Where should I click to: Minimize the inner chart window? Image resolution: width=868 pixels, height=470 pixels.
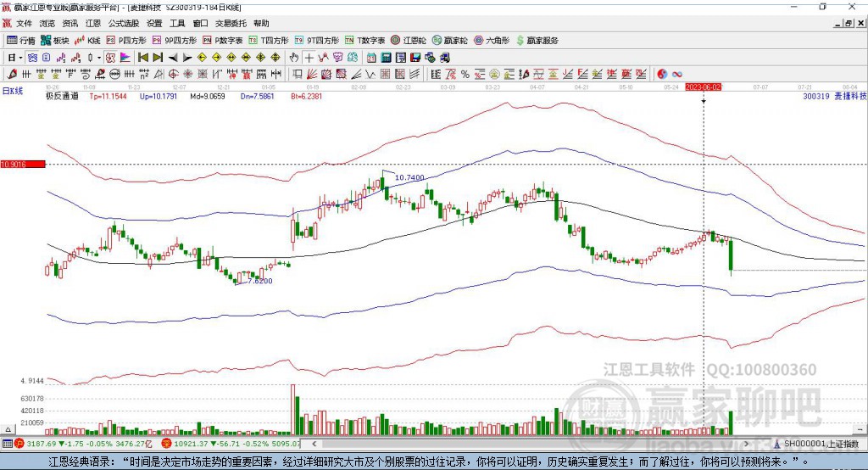pos(839,23)
